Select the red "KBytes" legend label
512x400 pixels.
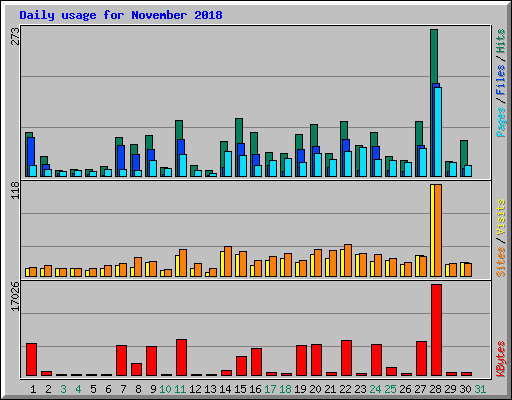click(500, 359)
